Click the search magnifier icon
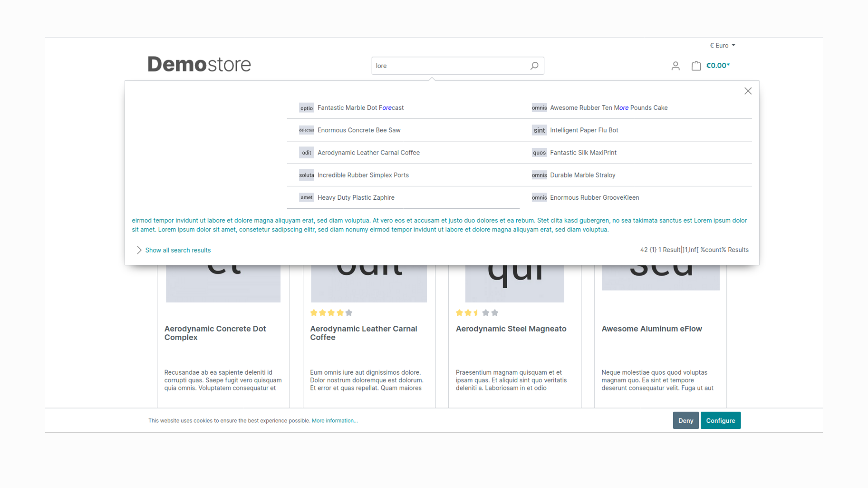This screenshot has height=488, width=868. pyautogui.click(x=534, y=66)
